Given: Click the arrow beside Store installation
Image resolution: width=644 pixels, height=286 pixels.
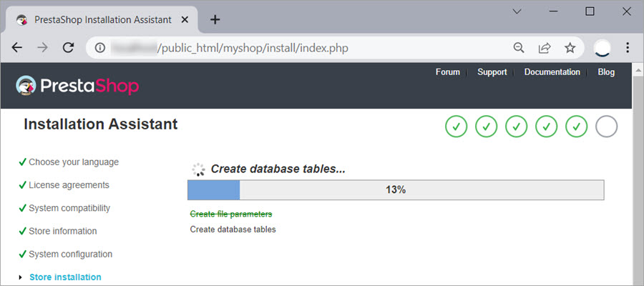Looking at the screenshot, I should [21, 277].
